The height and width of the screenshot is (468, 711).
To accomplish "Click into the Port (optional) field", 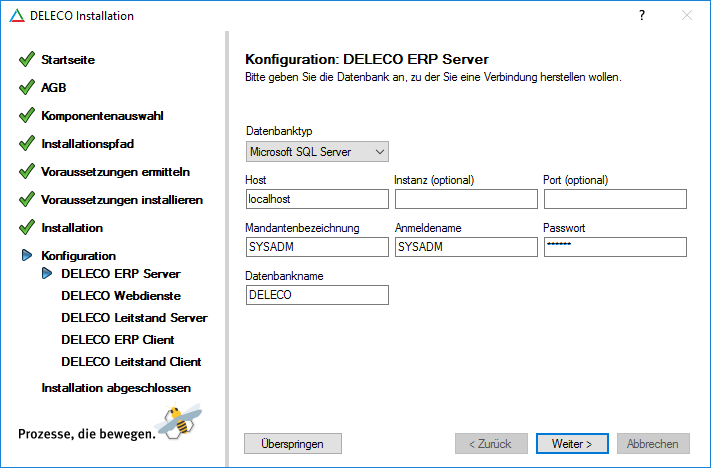I will 615,199.
